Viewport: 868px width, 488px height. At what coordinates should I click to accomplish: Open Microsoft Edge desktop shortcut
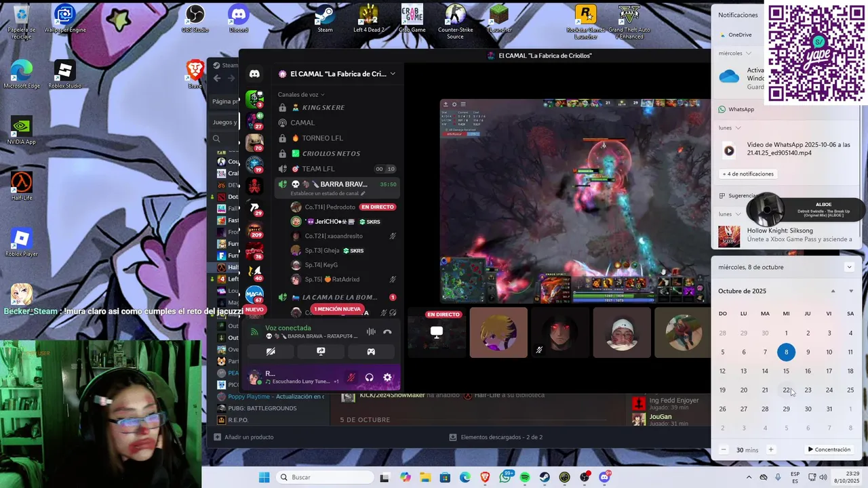pos(21,75)
